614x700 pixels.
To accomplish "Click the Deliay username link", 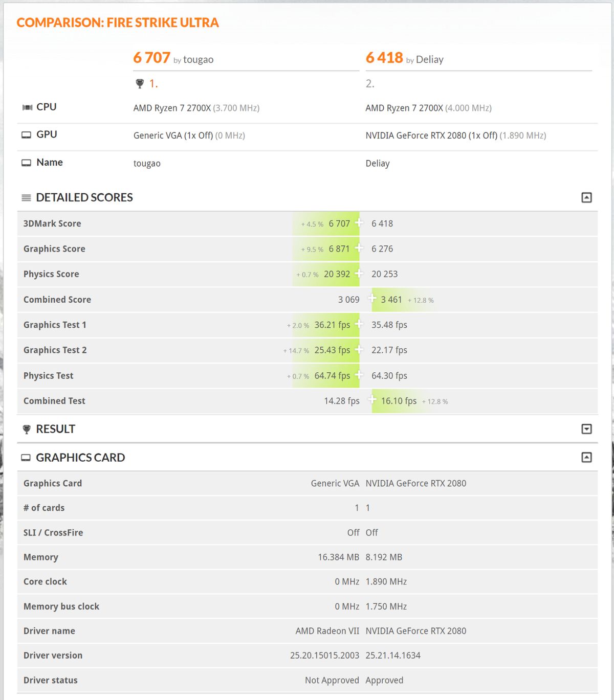I will point(430,59).
